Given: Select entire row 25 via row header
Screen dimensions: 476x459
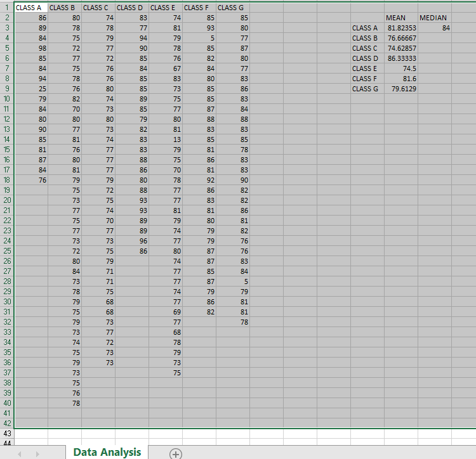Looking at the screenshot, I should [7, 251].
